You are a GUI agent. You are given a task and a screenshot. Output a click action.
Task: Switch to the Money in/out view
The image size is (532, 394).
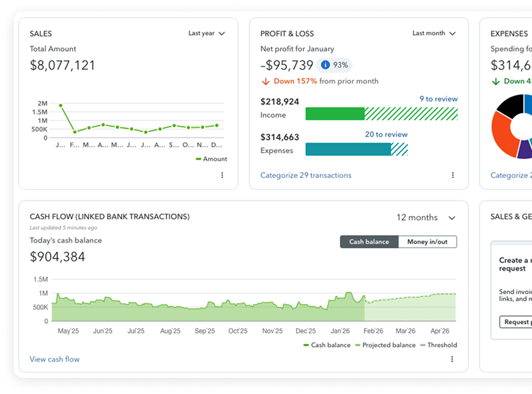click(427, 242)
